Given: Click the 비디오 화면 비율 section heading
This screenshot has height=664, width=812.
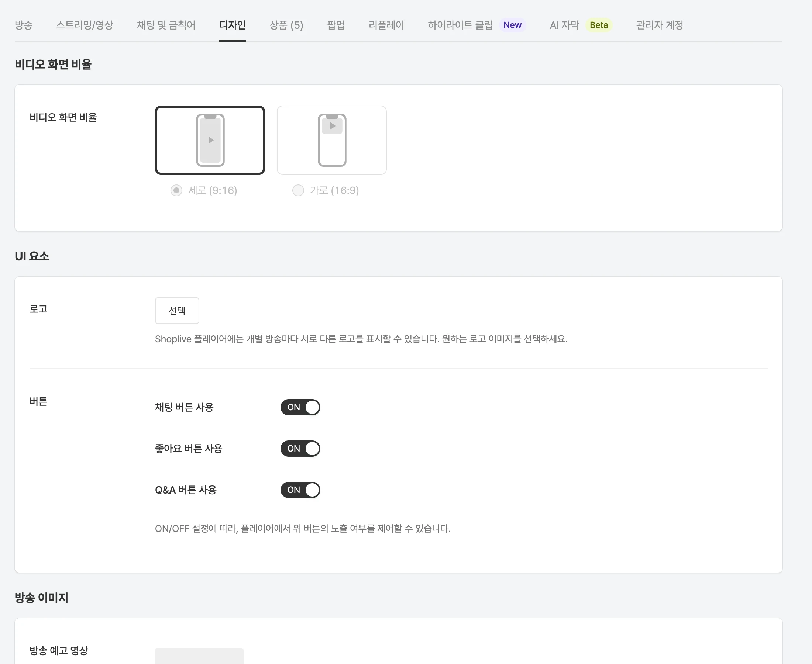Looking at the screenshot, I should pos(53,64).
